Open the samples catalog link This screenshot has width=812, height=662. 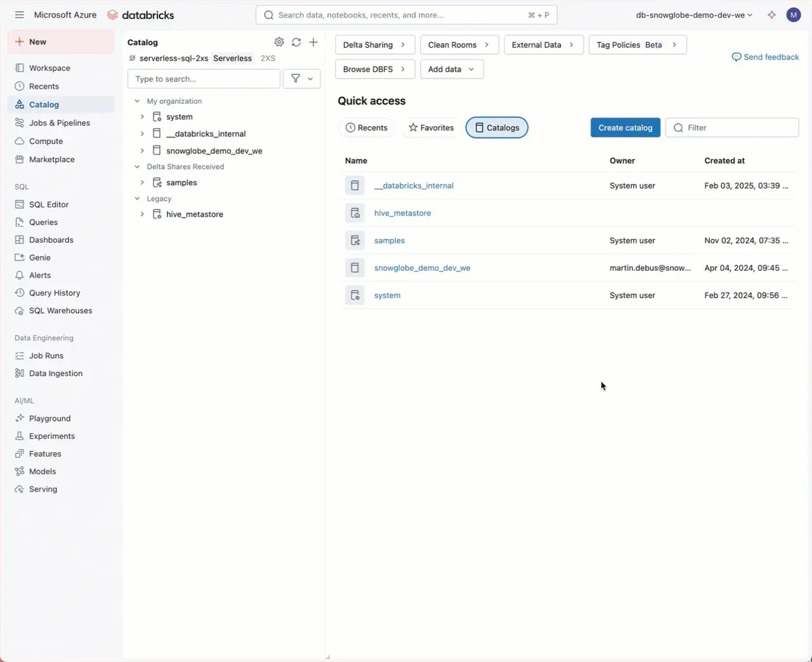(390, 240)
